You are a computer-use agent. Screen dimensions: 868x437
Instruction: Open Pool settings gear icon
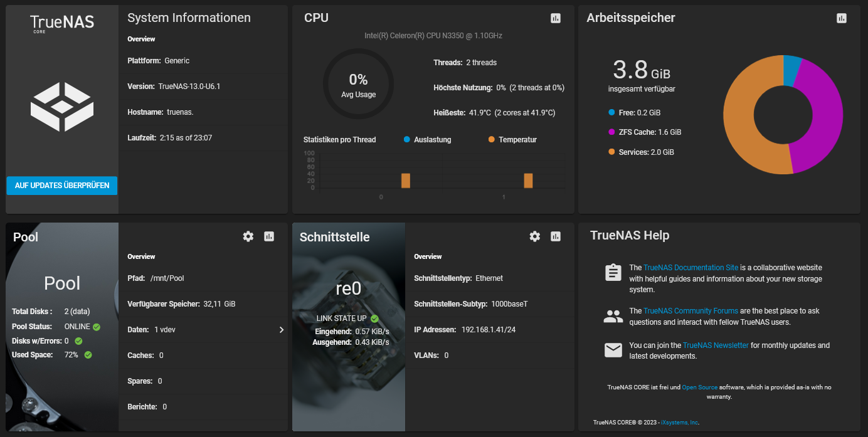(x=248, y=236)
